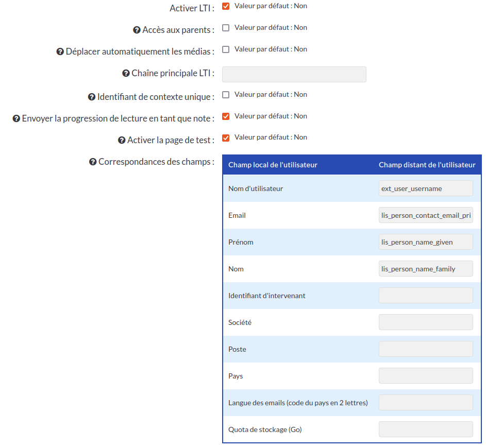Image resolution: width=486 pixels, height=448 pixels.
Task: Edit the Email remote field lis_person_contact_email_pri
Action: 426,215
